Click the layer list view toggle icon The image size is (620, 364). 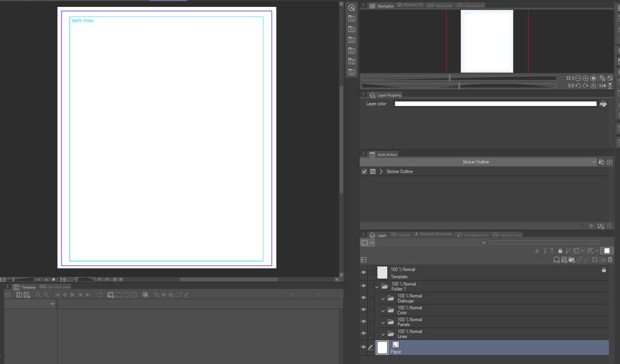(x=364, y=260)
